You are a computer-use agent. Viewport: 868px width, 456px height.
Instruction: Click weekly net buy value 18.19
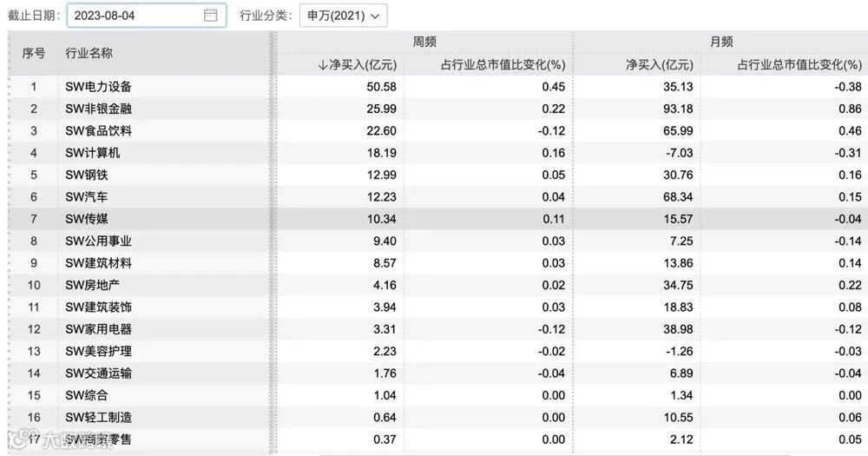(381, 153)
